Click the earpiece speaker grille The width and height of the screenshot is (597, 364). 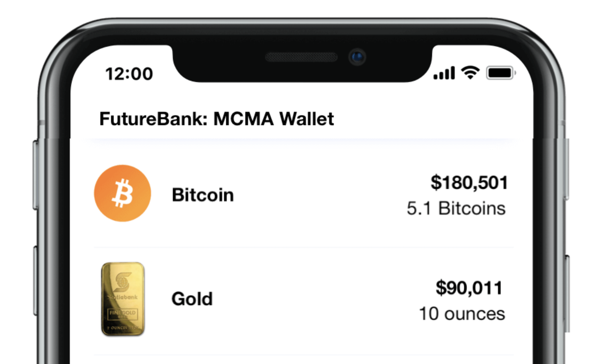click(301, 57)
